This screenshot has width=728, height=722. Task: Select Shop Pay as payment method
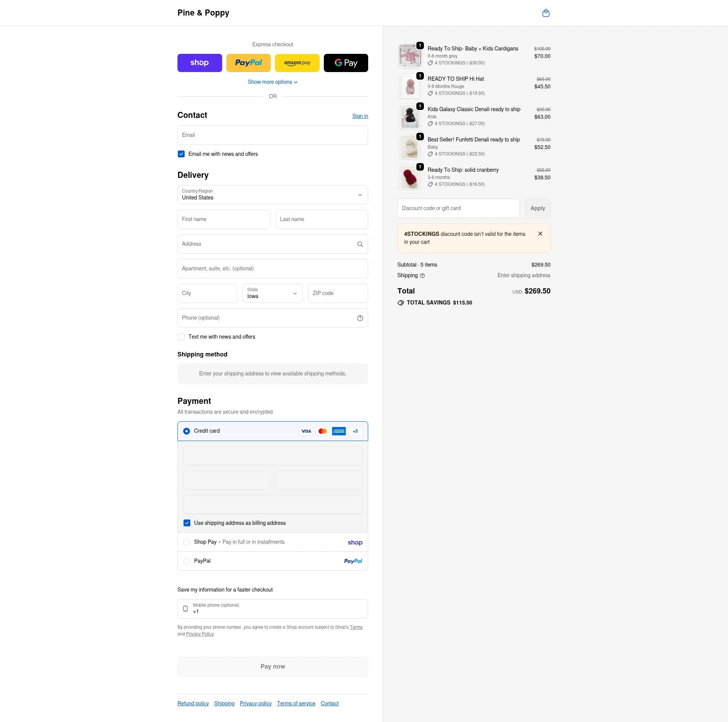(187, 542)
